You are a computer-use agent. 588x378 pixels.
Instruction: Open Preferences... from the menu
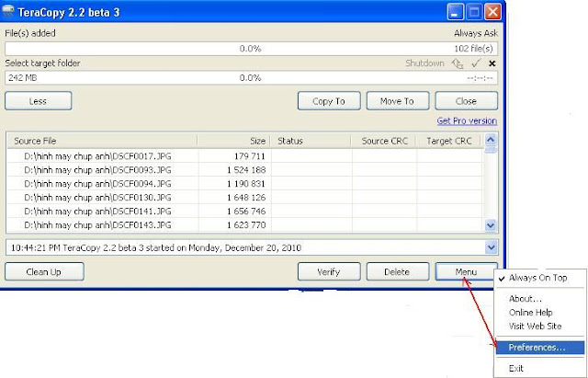(x=540, y=348)
